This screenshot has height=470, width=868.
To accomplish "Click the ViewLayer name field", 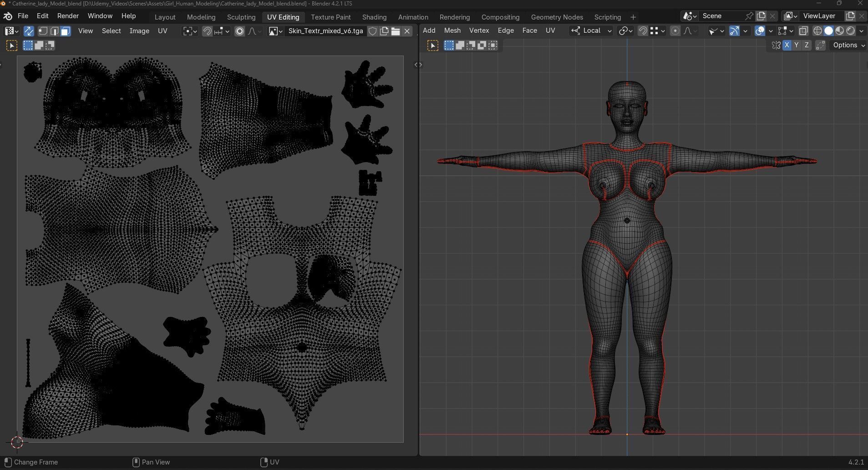I will click(821, 16).
